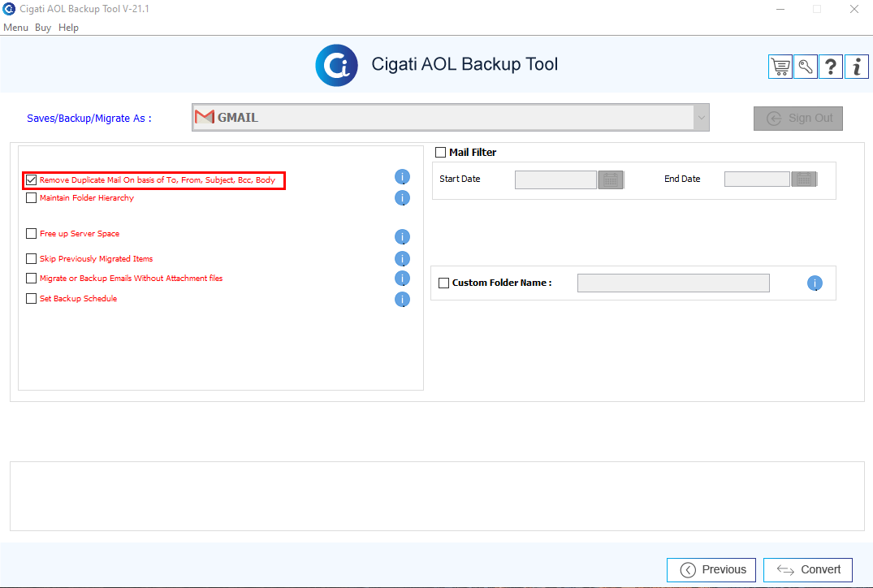The height and width of the screenshot is (588, 873).
Task: Start migration with Convert button
Action: pyautogui.click(x=808, y=569)
